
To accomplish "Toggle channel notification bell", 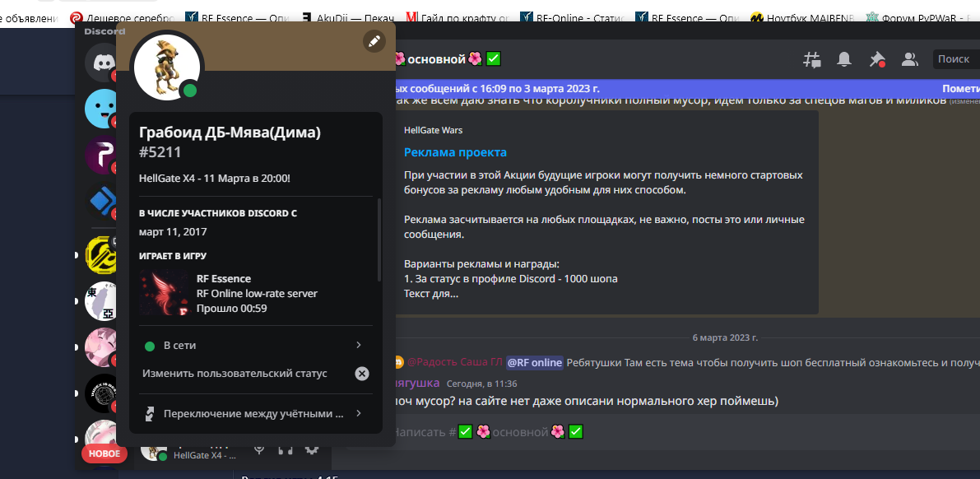I will (x=844, y=59).
